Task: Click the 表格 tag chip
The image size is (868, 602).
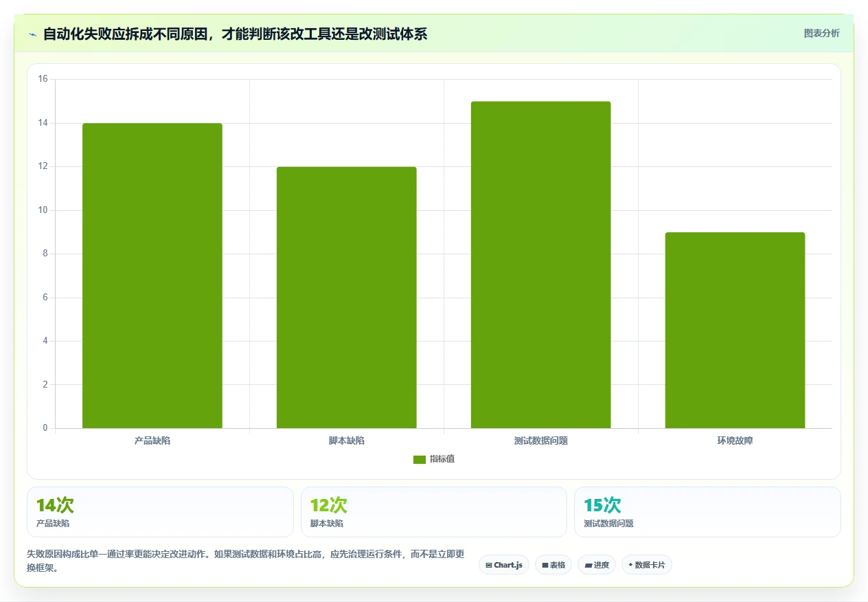Action: tap(553, 565)
